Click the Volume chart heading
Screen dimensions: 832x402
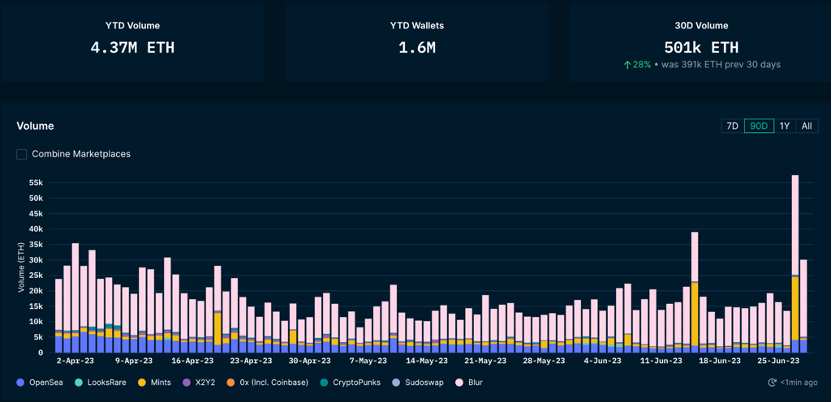point(35,126)
